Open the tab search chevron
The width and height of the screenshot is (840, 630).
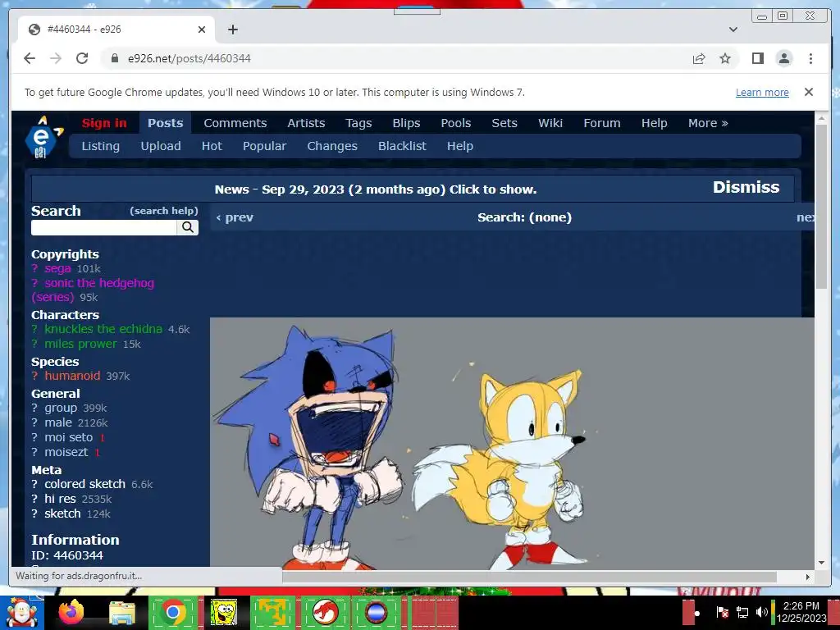point(733,30)
